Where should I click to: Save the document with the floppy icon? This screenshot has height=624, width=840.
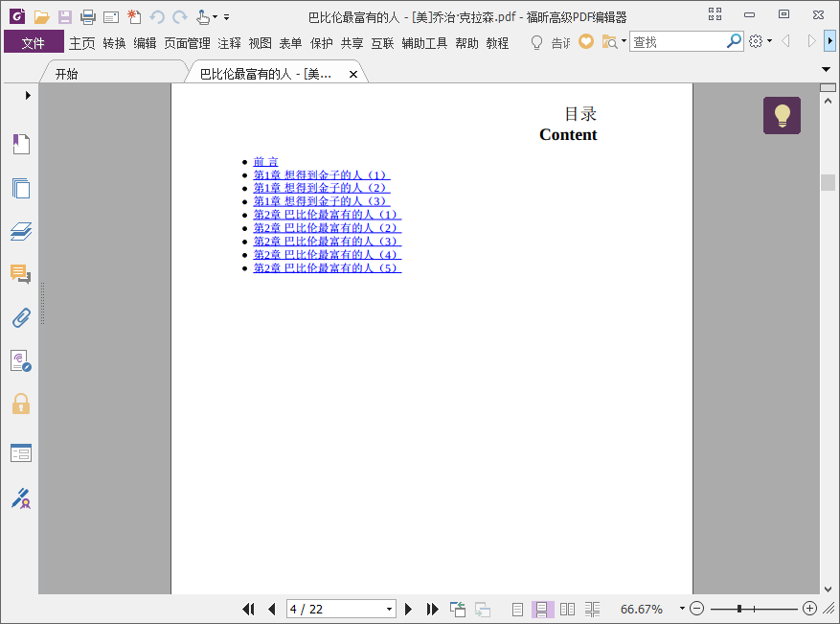click(x=65, y=17)
